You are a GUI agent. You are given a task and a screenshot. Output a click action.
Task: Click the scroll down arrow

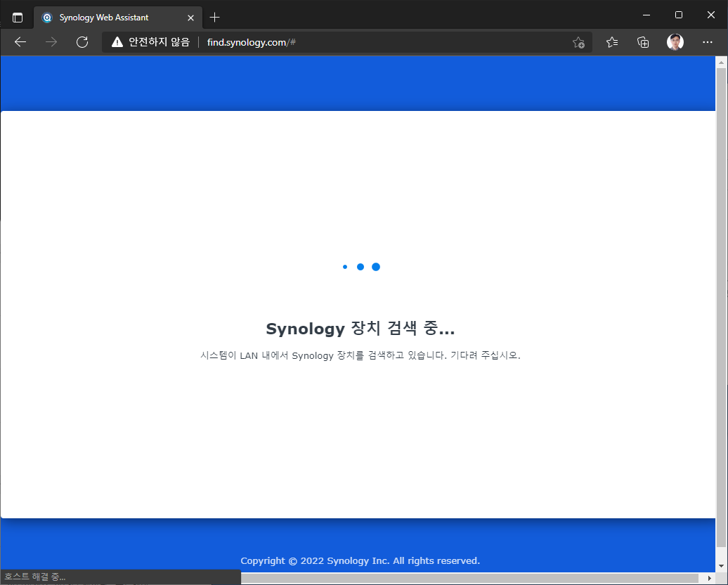pos(721,566)
